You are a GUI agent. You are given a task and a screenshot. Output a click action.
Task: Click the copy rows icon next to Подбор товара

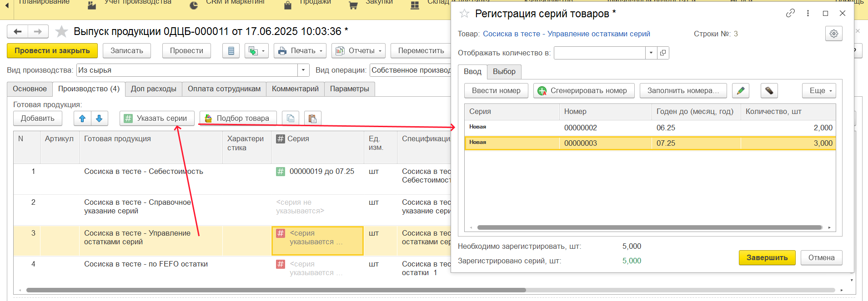click(x=291, y=118)
